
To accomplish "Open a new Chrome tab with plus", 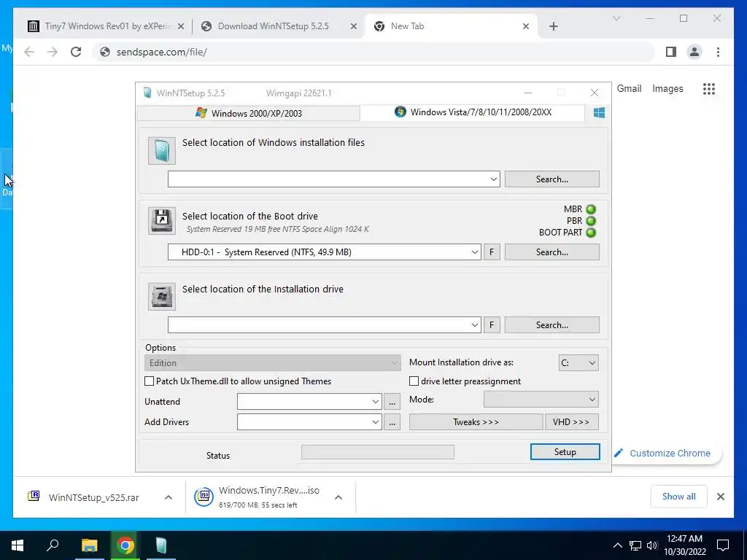I will [x=553, y=26].
